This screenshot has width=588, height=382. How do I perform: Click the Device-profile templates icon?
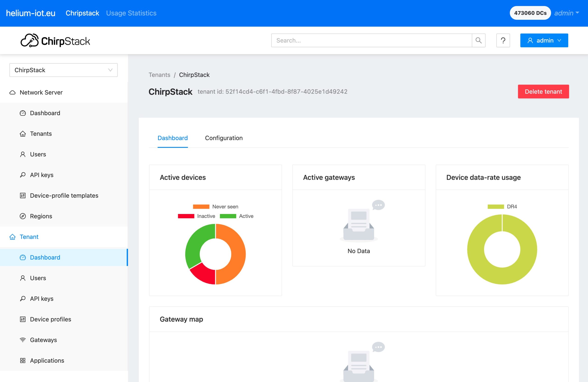pyautogui.click(x=22, y=195)
